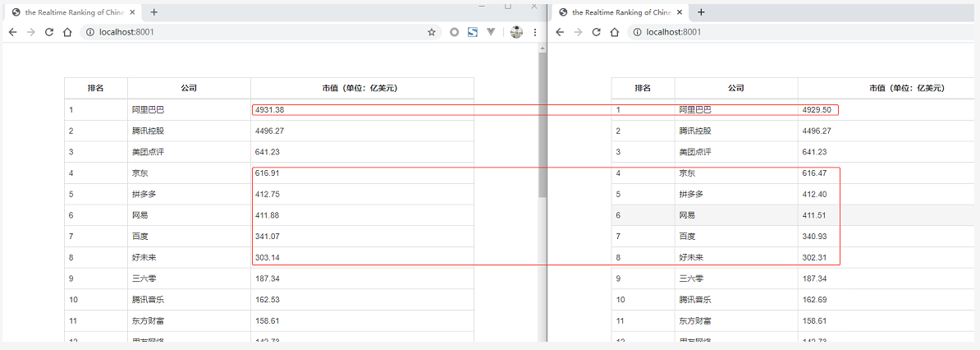Click value 4496.27 in right table
This screenshot has width=980, height=350.
(x=816, y=131)
